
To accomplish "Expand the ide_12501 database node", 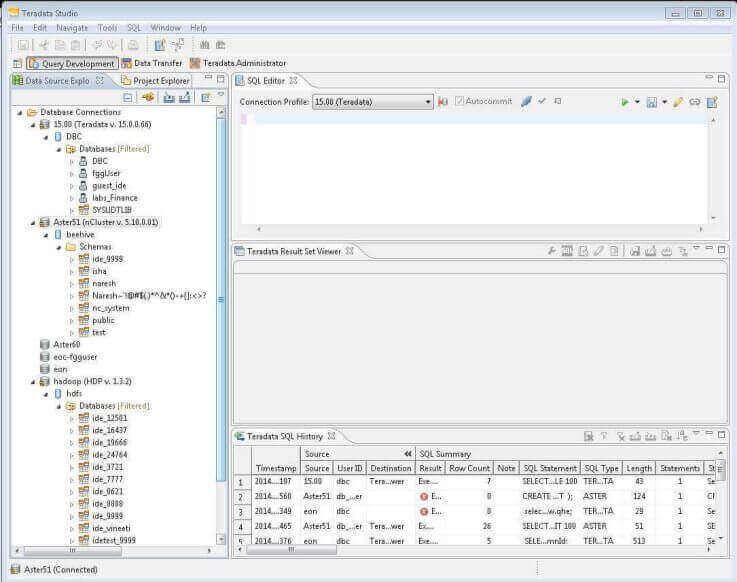I will tap(72, 418).
